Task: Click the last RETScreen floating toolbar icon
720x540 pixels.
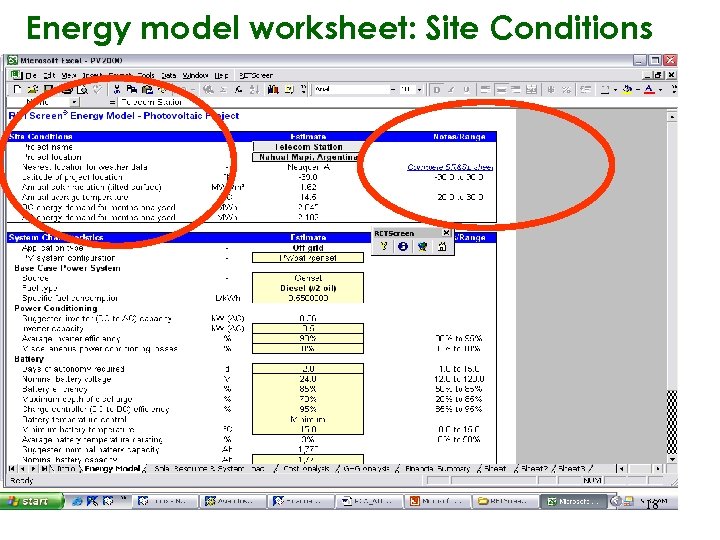Action: pos(442,247)
